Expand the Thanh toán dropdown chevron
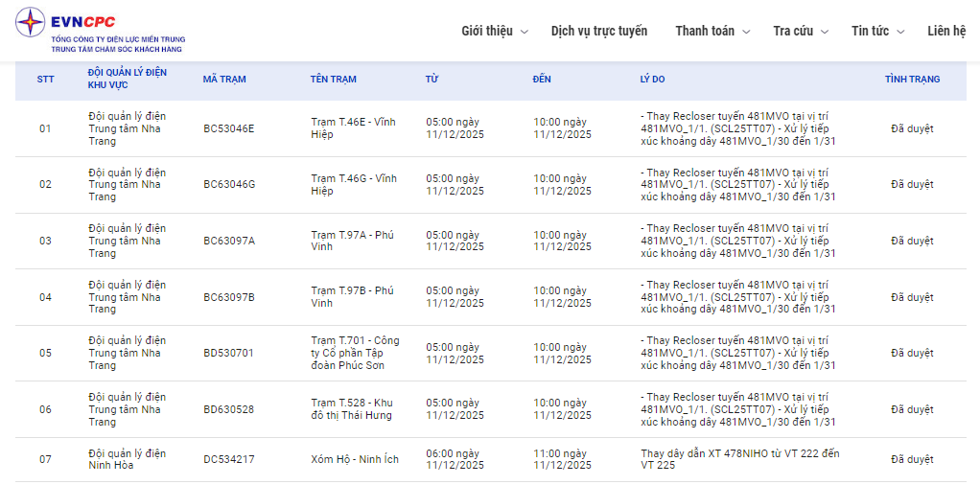This screenshot has width=980, height=485. coord(746,32)
